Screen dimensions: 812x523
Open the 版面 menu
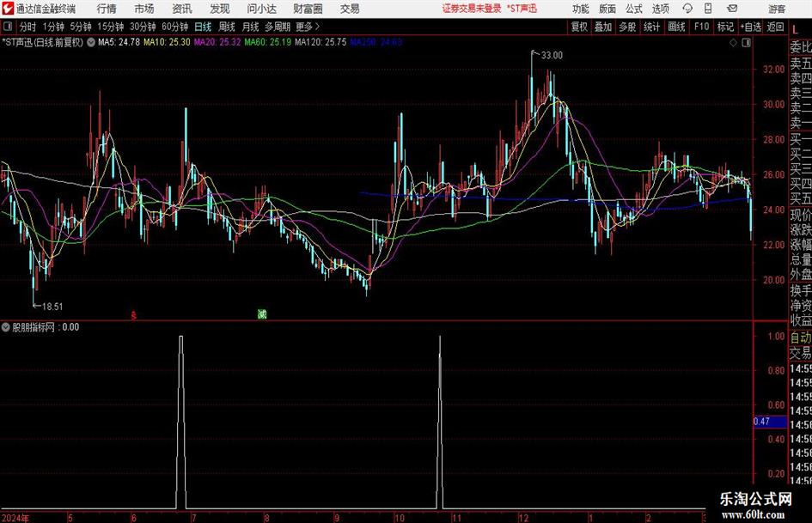[607, 9]
